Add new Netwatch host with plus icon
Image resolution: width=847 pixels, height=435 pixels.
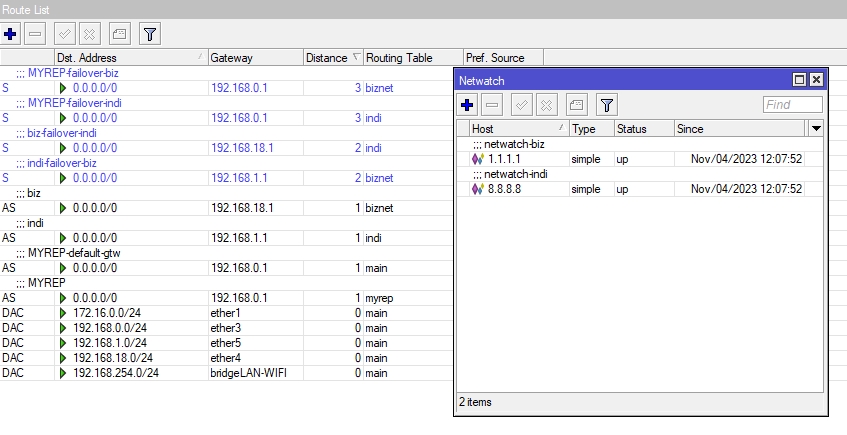point(467,105)
